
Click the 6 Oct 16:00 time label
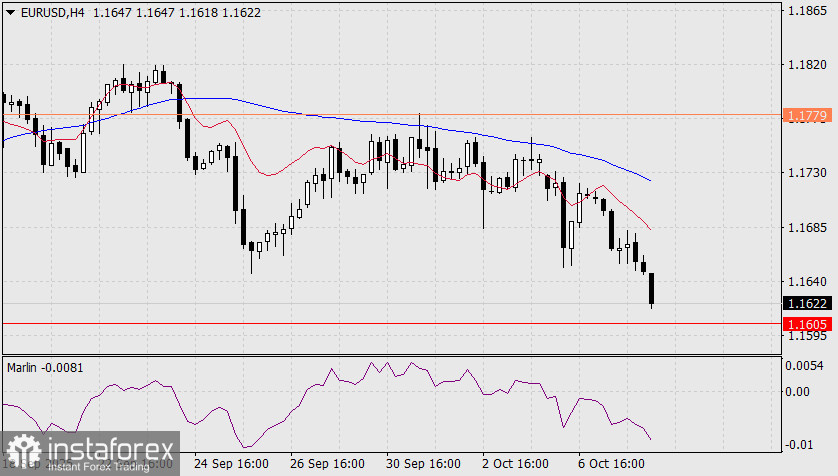click(x=611, y=463)
